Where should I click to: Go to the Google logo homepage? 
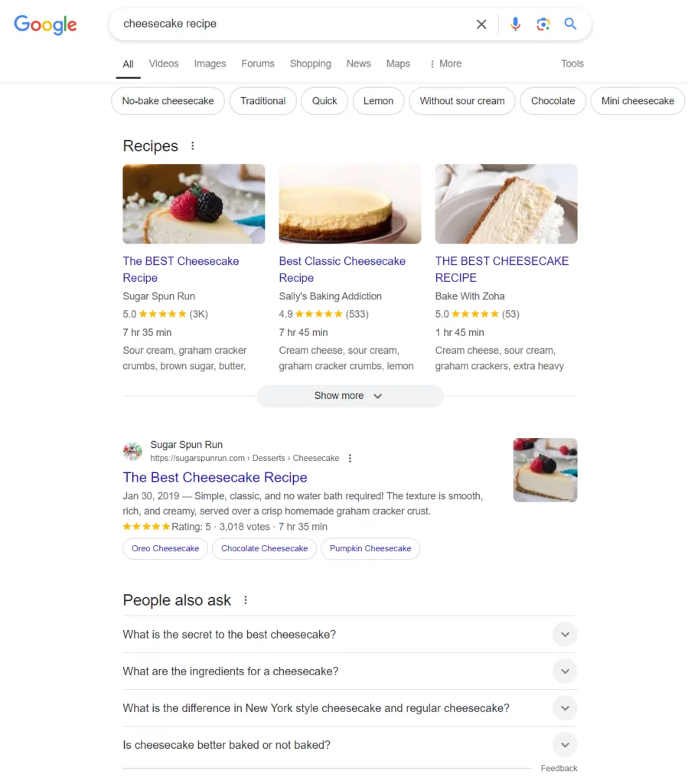[x=45, y=24]
